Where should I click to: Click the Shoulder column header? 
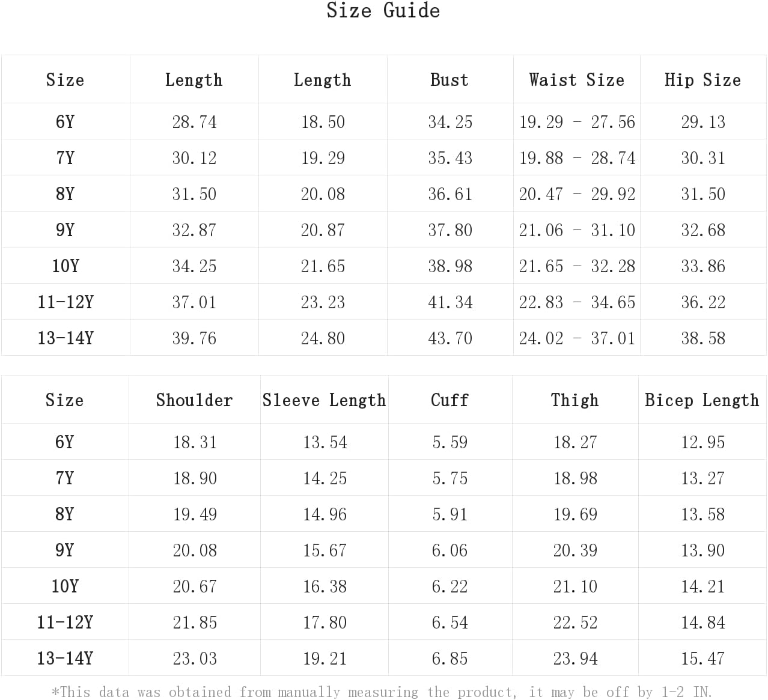pos(194,400)
